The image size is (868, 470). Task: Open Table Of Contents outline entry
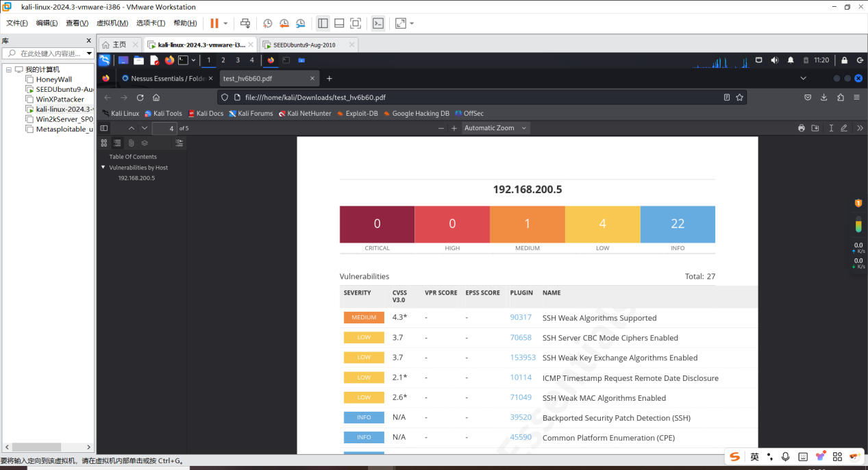(x=133, y=157)
